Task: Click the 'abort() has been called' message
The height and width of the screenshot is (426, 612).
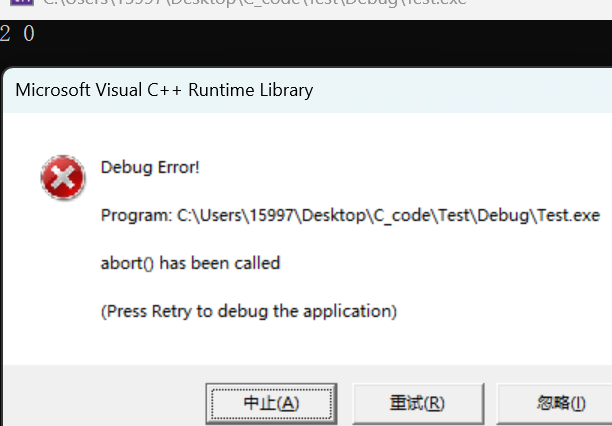Action: coord(190,263)
